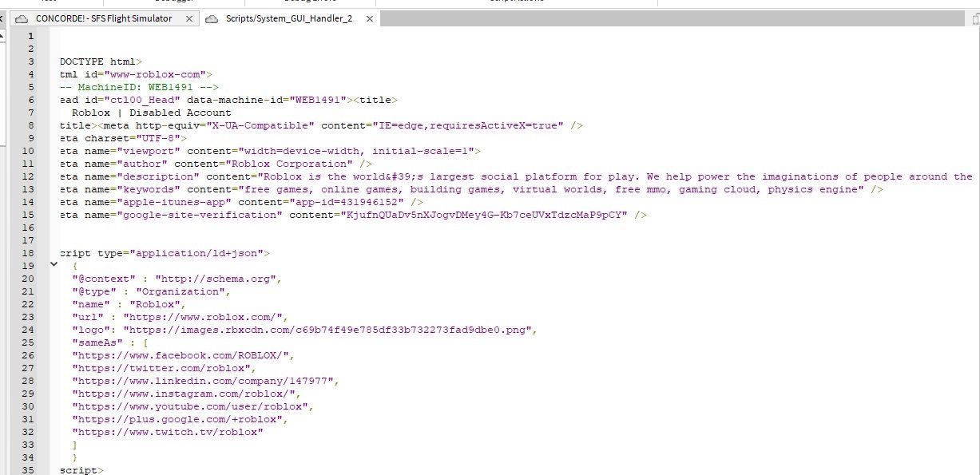Collapse the code block at line 19
This screenshot has width=980, height=475.
54,263
